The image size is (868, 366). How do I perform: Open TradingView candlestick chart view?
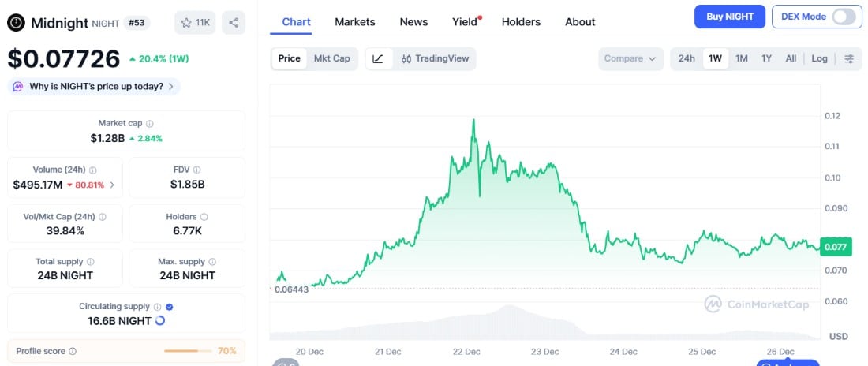[x=434, y=58]
